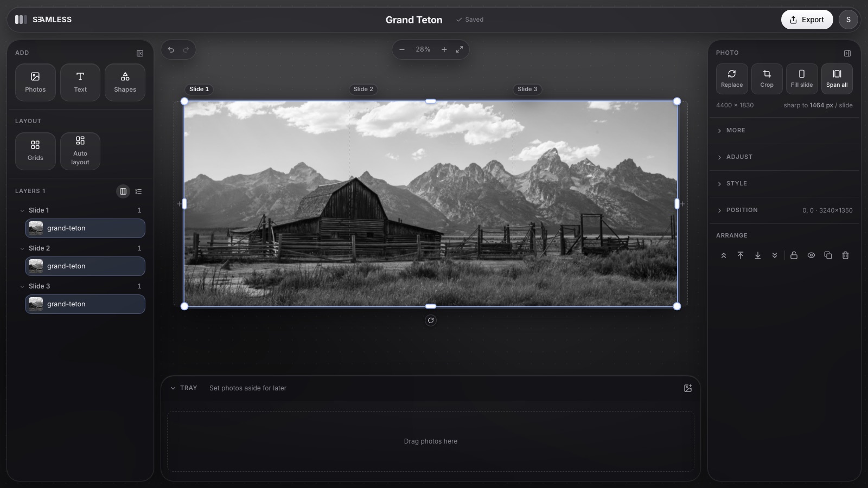Redo the last action
The height and width of the screenshot is (488, 868).
[x=186, y=50]
